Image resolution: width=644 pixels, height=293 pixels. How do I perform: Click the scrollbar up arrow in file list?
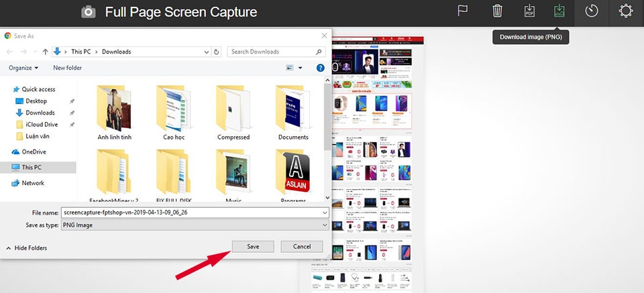327,80
